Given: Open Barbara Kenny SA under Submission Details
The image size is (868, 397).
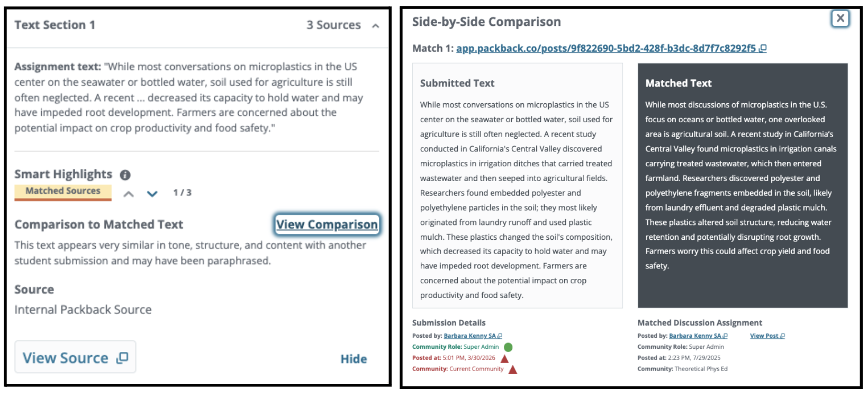Looking at the screenshot, I should 470,336.
